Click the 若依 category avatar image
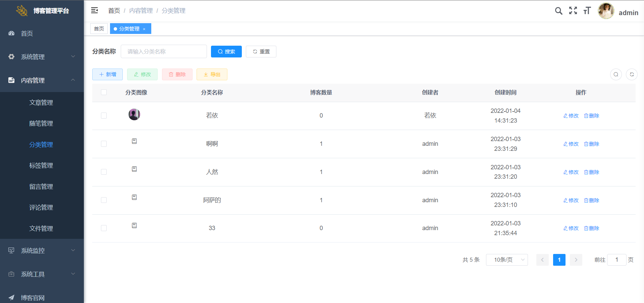 click(x=134, y=115)
